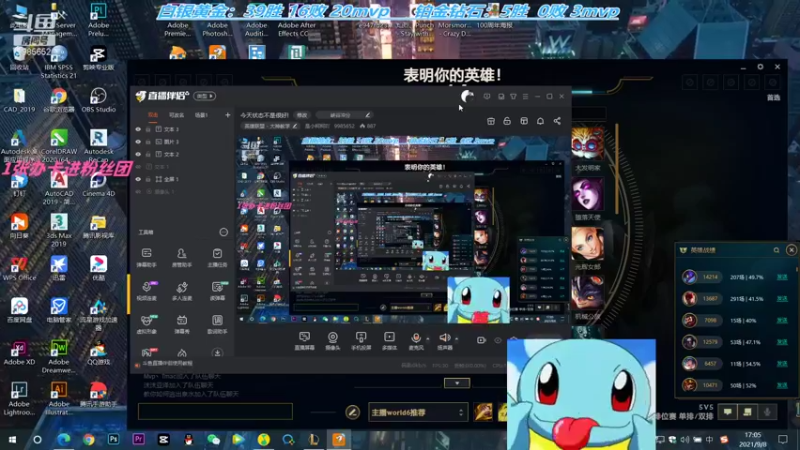
Task: Select the first summoner spell icon
Action: 483,412
